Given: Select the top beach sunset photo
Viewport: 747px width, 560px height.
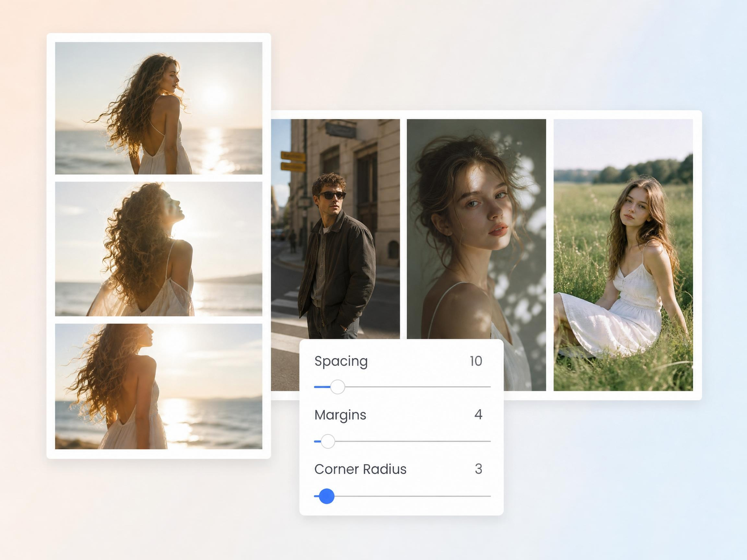Looking at the screenshot, I should point(159,108).
